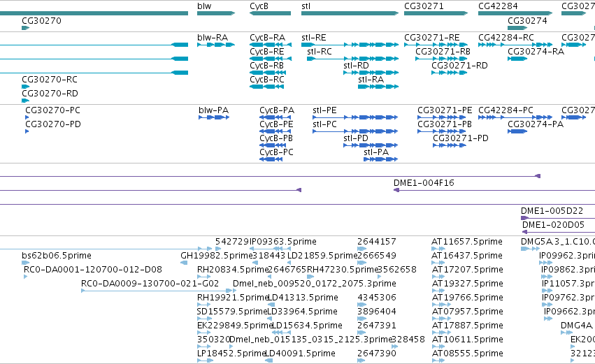Select the CG42284-RC transcript
Screen dimensions: 595x364
coord(515,45)
